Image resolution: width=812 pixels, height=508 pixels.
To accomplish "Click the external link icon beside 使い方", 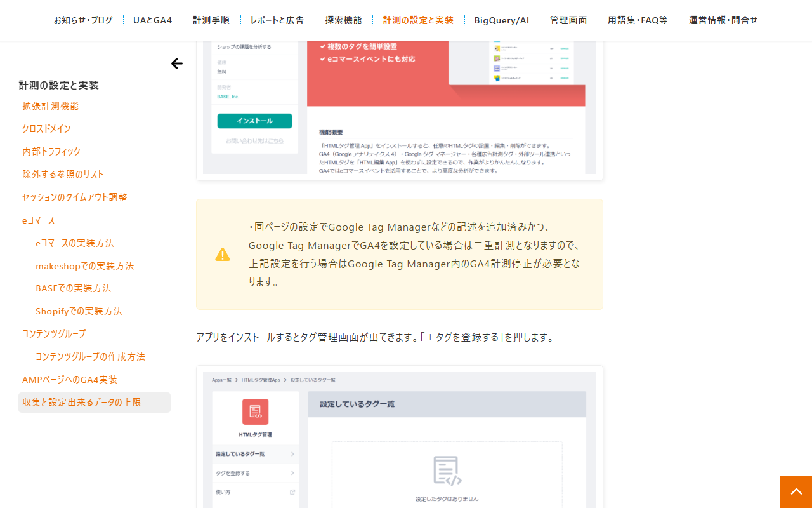I will (292, 492).
